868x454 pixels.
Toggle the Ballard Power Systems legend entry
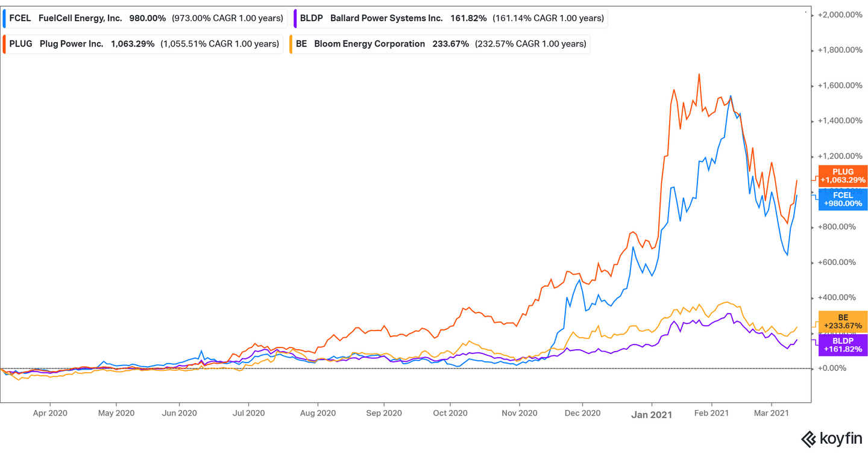(386, 18)
